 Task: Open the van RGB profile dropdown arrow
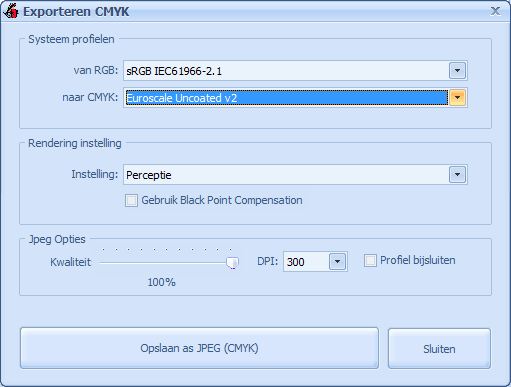(457, 71)
